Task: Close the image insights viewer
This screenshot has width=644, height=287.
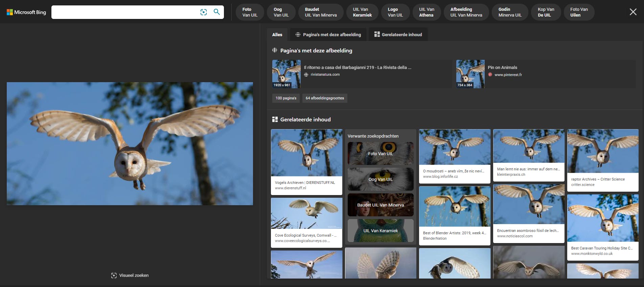Action: [633, 12]
